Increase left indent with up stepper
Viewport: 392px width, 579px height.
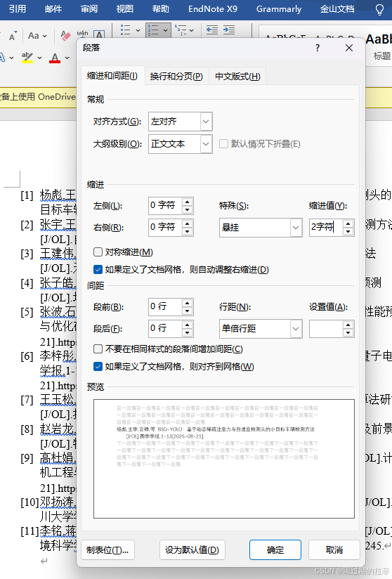pyautogui.click(x=188, y=202)
